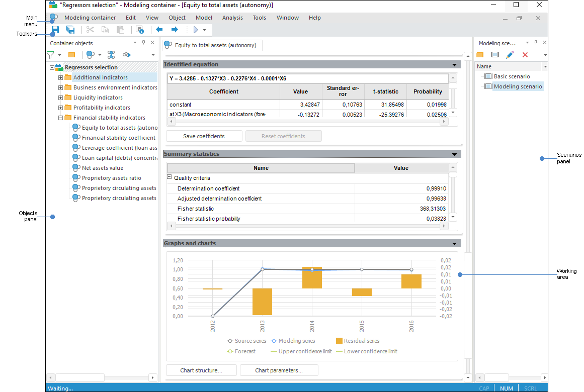Click the film-strip scenario icon in scenarios toolbar
The width and height of the screenshot is (584, 392).
tap(495, 55)
